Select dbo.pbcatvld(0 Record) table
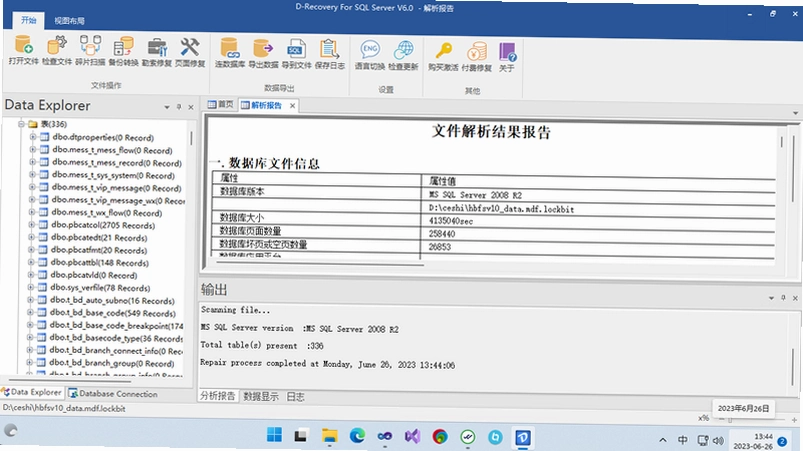This screenshot has width=803, height=451. coord(94,275)
